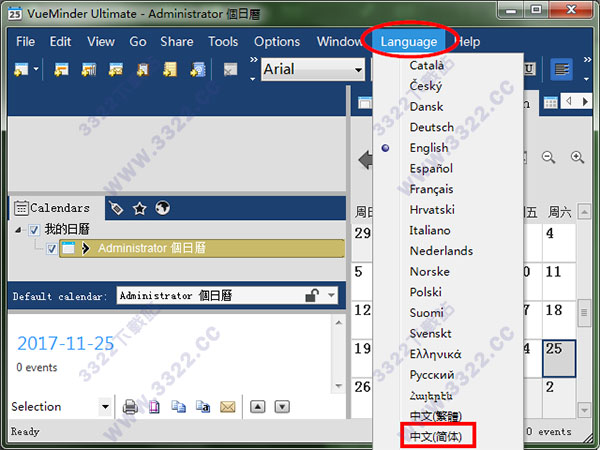Open the Default calendar dropdown
Image resolution: width=600 pixels, height=450 pixels.
[331, 295]
